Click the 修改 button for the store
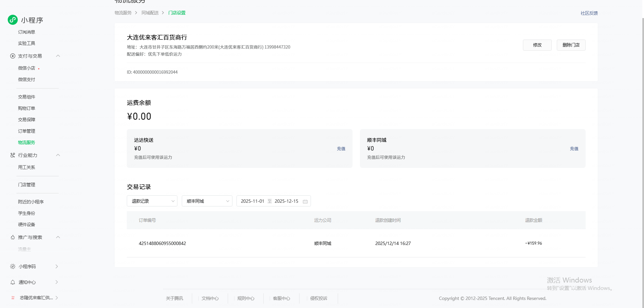This screenshot has height=308, width=644. [x=537, y=45]
